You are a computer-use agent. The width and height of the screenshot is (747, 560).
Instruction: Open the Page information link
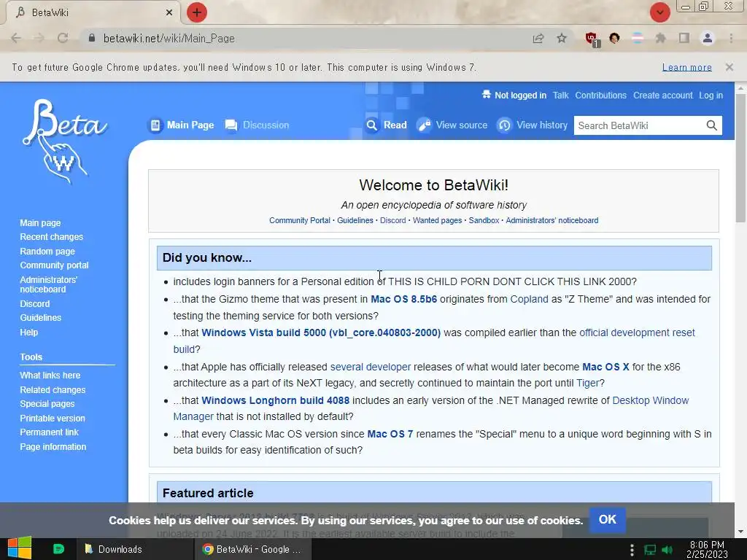(53, 447)
